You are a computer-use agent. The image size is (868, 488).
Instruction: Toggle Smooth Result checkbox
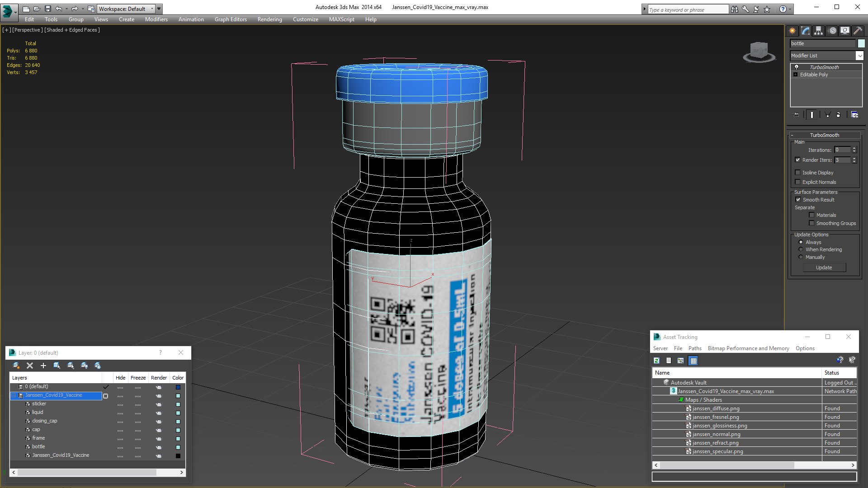pos(798,200)
